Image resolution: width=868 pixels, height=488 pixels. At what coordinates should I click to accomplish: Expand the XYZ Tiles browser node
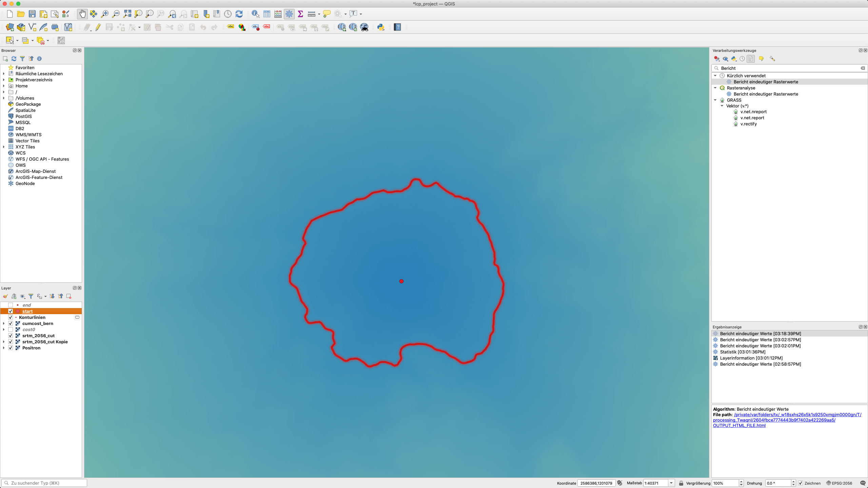click(4, 147)
